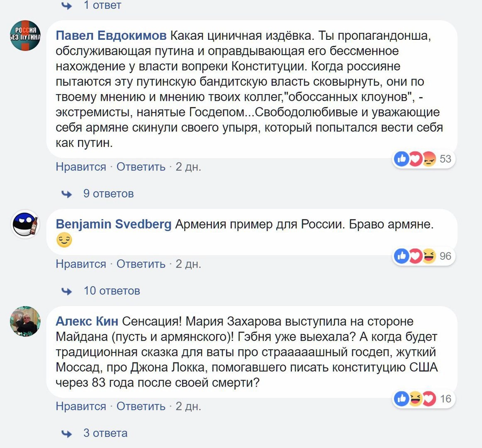Open Алекс Кин's profile photo
482x448 pixels.
[25, 321]
